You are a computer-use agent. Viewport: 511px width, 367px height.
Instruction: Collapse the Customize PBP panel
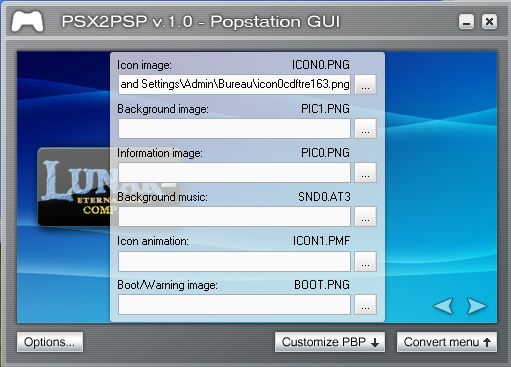330,342
